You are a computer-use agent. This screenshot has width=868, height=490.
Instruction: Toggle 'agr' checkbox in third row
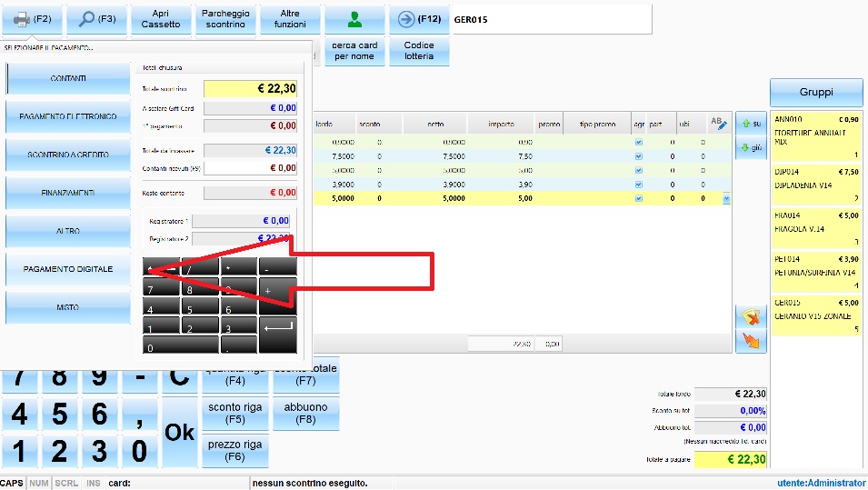coord(639,171)
